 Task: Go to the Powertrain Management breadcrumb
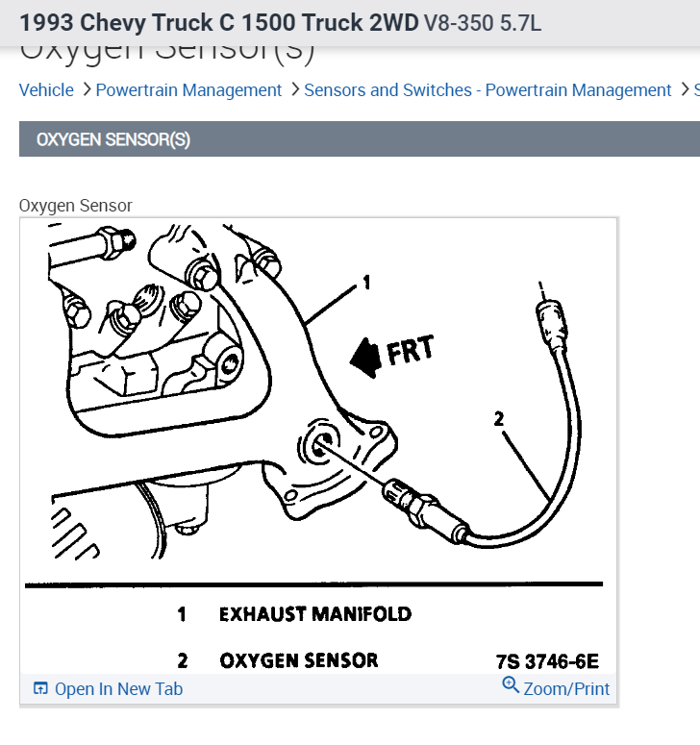[188, 89]
